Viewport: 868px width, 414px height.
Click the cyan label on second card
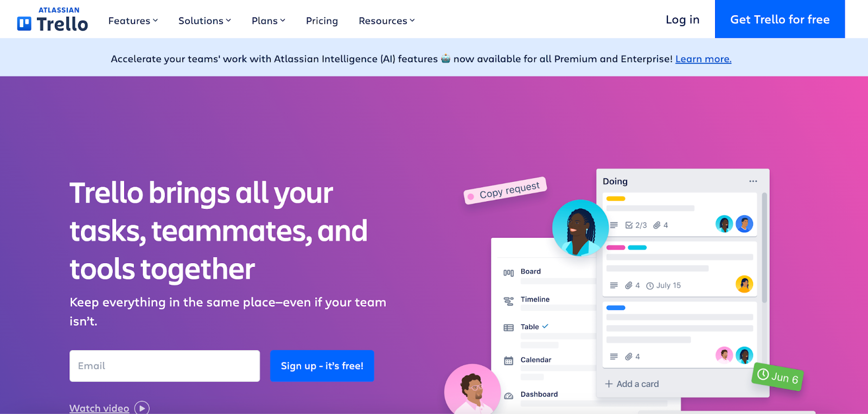(637, 247)
